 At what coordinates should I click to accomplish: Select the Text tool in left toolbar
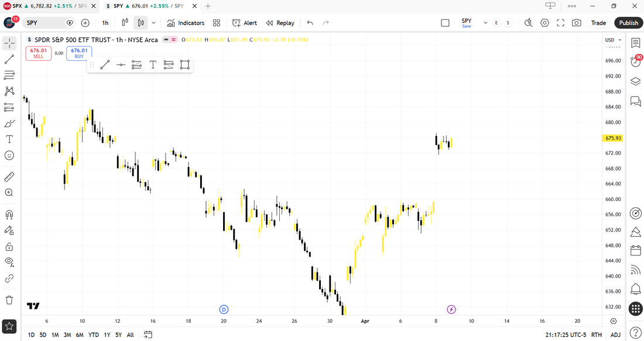[9, 139]
